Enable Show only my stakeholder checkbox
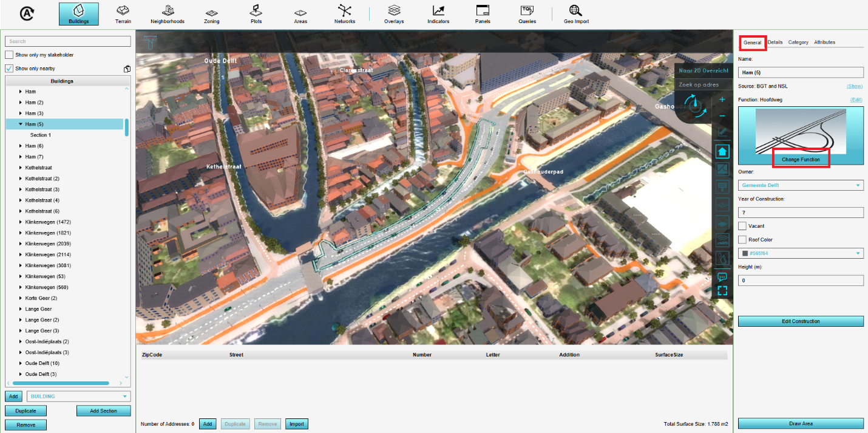This screenshot has height=433, width=868. pyautogui.click(x=9, y=55)
